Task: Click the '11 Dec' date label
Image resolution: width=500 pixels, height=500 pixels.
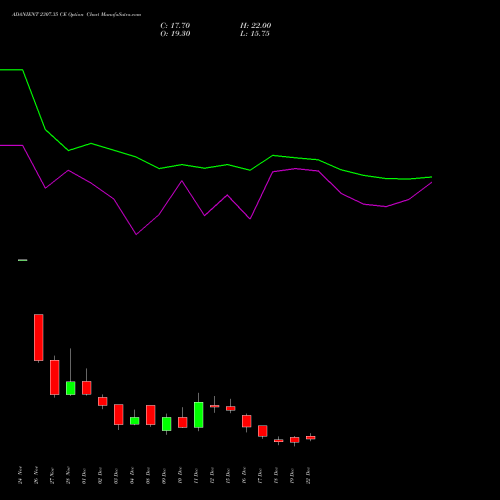Action: pyautogui.click(x=196, y=475)
